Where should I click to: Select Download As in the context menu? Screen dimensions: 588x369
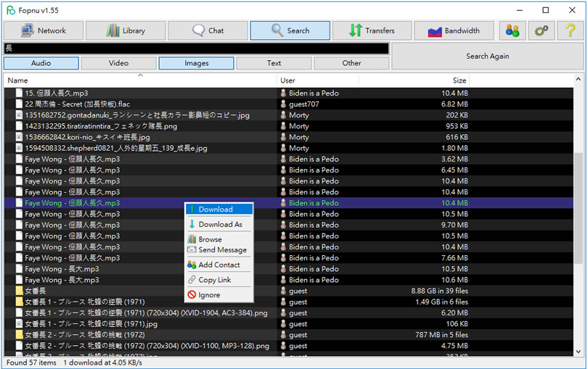[x=220, y=225]
